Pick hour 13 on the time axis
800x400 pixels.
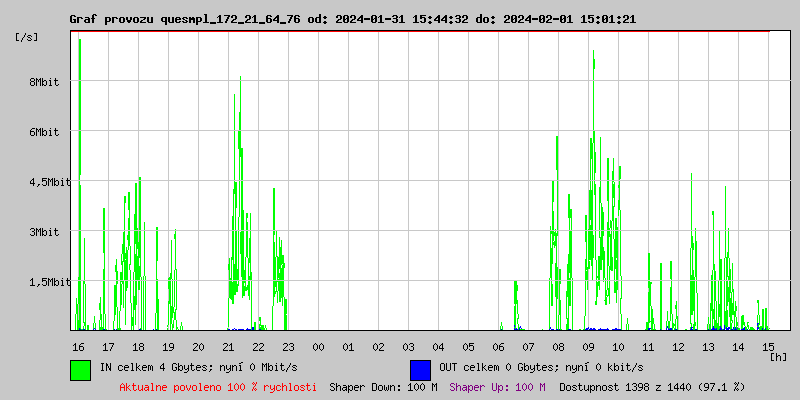(708, 346)
